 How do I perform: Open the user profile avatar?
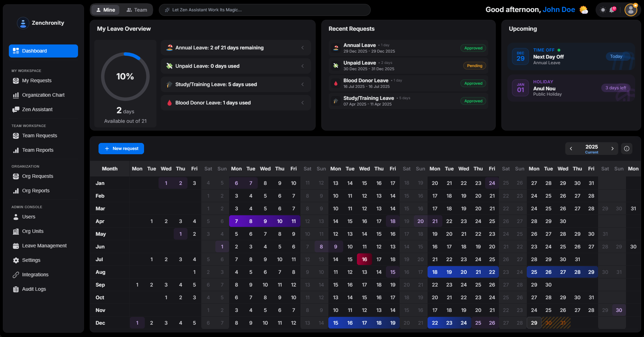coord(631,10)
